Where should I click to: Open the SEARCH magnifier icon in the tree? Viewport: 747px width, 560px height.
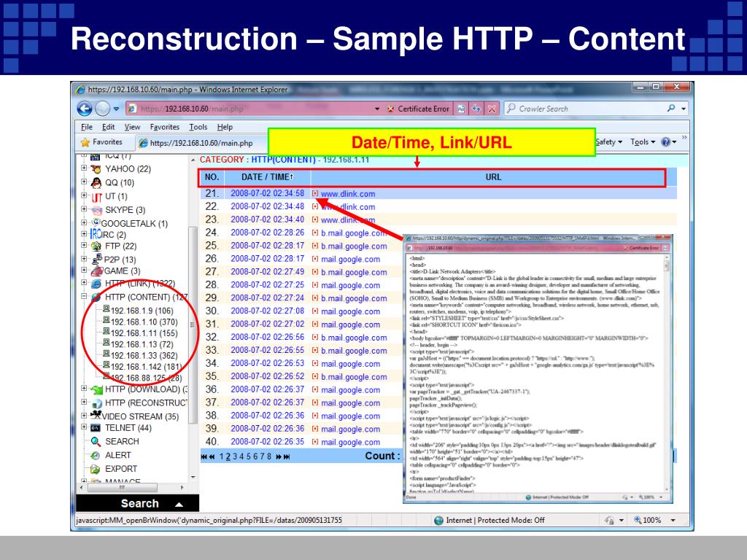(96, 441)
